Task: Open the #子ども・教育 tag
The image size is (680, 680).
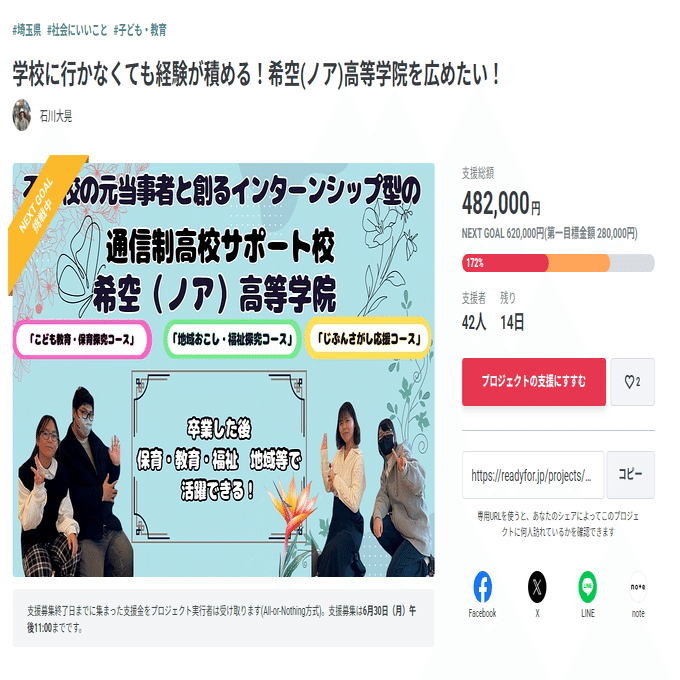Action: [140, 30]
